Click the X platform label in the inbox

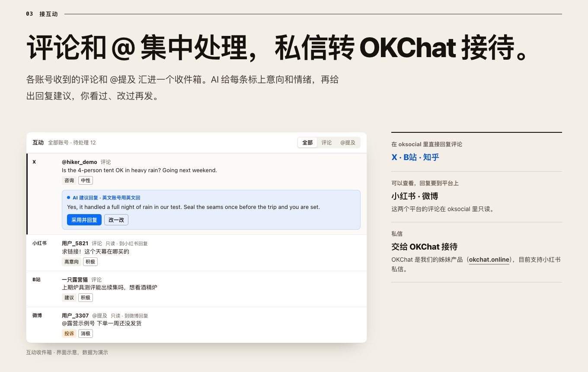[x=34, y=162]
